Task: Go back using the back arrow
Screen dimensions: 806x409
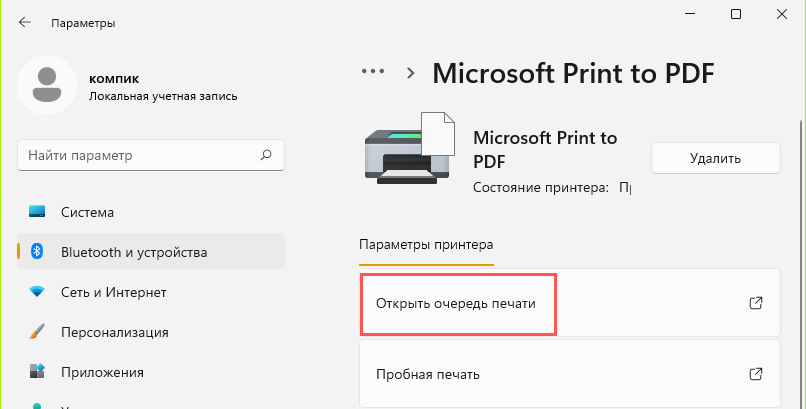Action: click(24, 22)
